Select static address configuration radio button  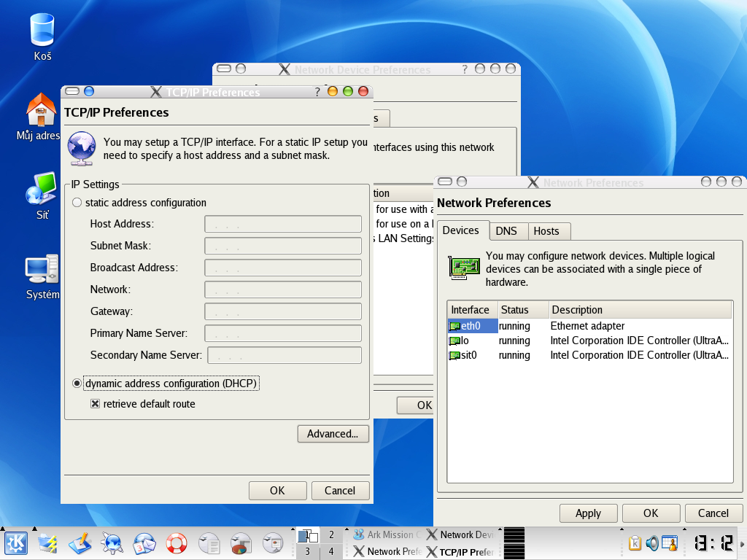(77, 203)
